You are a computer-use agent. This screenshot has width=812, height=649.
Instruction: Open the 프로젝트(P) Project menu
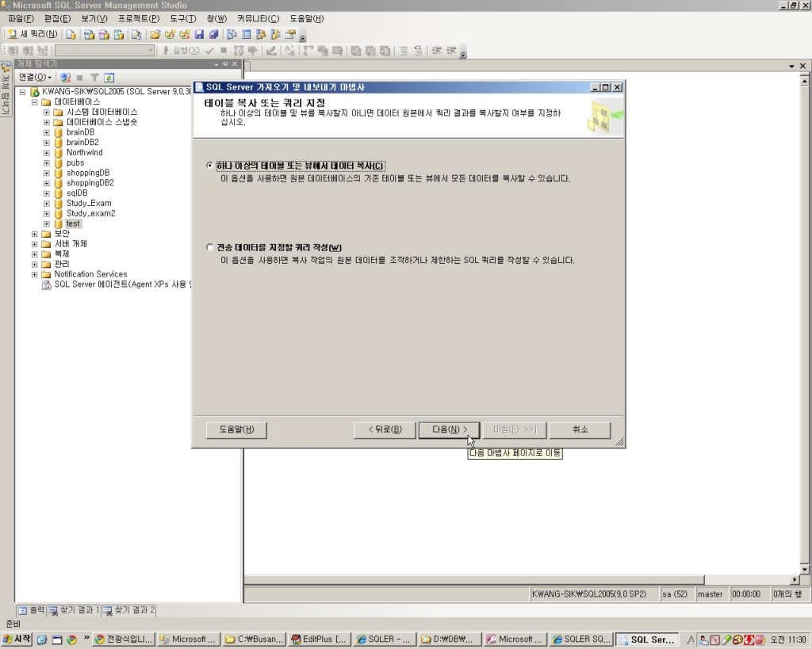[x=139, y=19]
